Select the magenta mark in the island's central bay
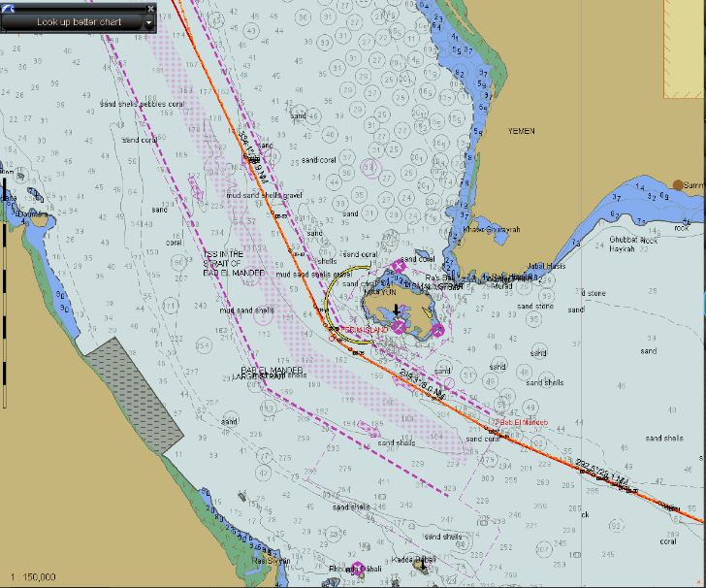Viewport: 706px width, 588px height. pos(399,326)
